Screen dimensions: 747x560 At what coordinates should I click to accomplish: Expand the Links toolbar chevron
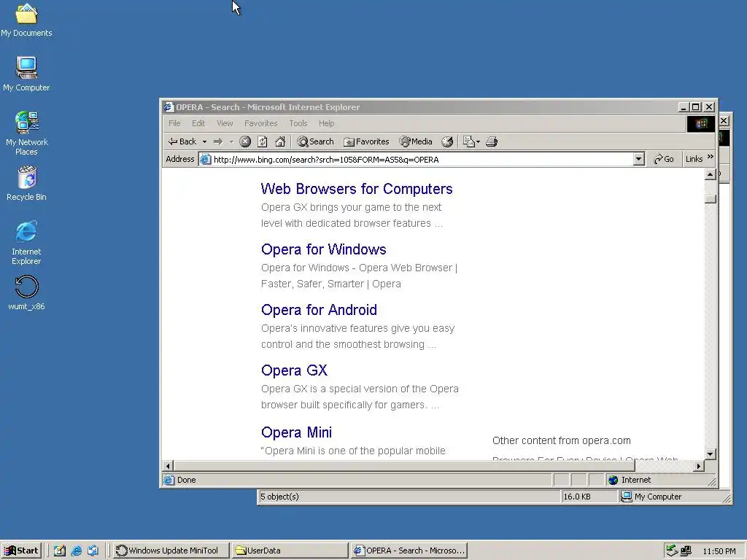(x=711, y=157)
